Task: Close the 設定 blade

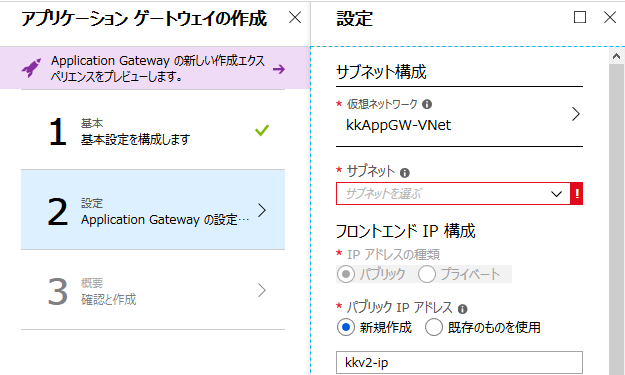Action: pos(610,18)
